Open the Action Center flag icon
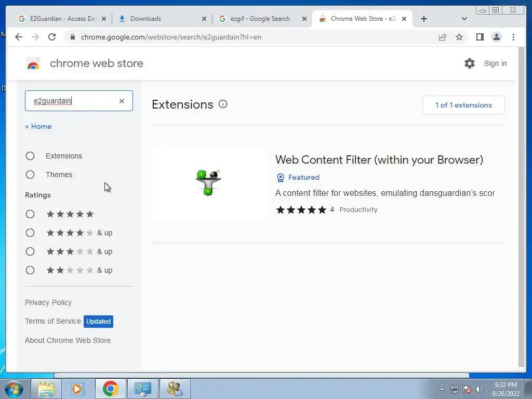 point(467,389)
